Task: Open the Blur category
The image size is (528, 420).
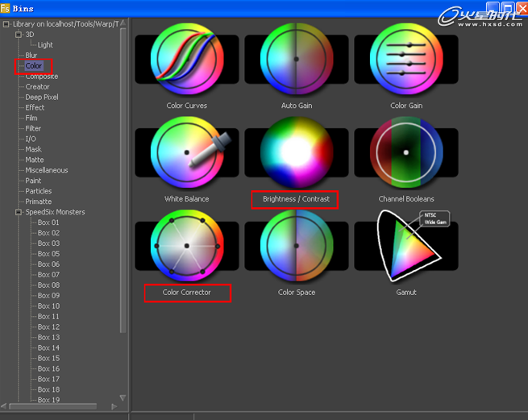Action: tap(31, 56)
